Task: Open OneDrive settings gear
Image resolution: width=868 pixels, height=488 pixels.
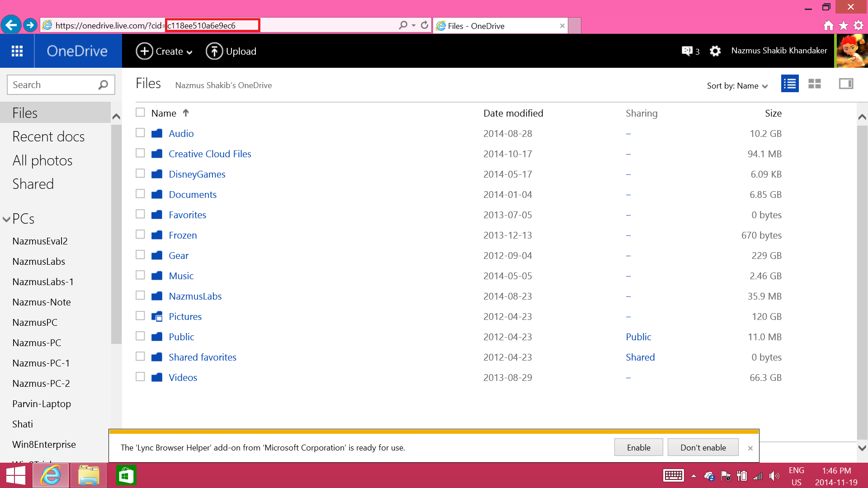Action: (x=715, y=51)
